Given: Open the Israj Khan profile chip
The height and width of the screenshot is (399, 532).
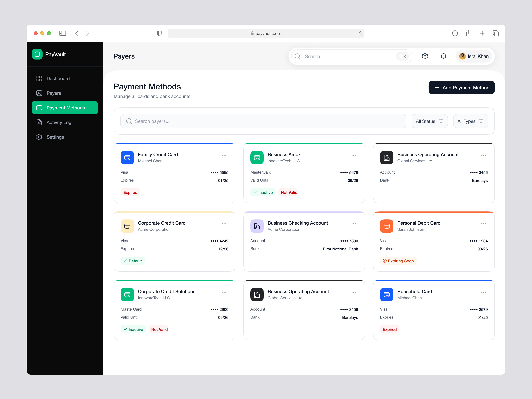Looking at the screenshot, I should 474,56.
